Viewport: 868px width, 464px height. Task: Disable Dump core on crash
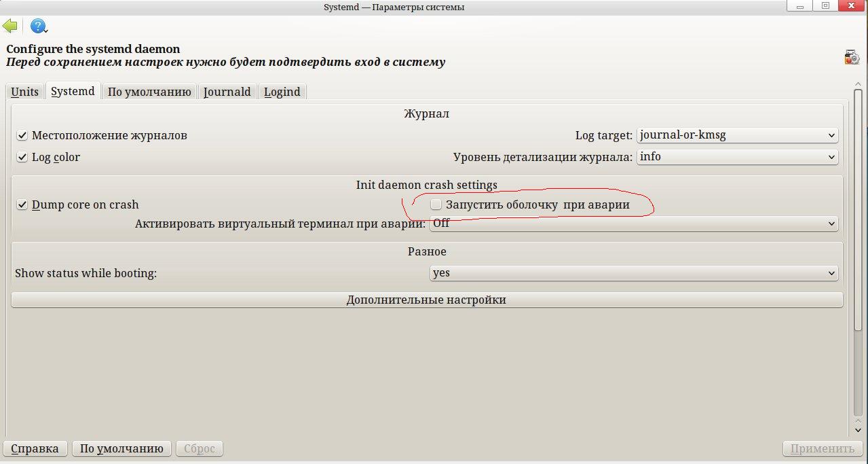(x=77, y=204)
